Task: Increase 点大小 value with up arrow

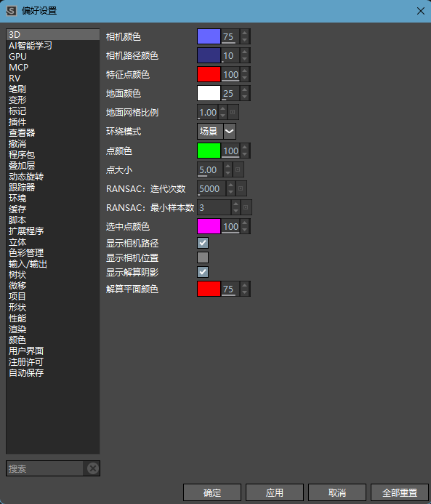Action: (228, 166)
